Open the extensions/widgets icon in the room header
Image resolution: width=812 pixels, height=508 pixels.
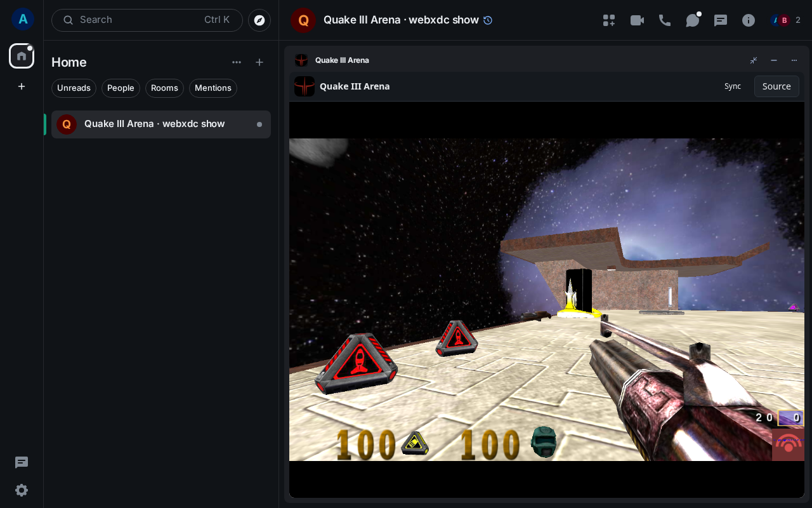(609, 20)
